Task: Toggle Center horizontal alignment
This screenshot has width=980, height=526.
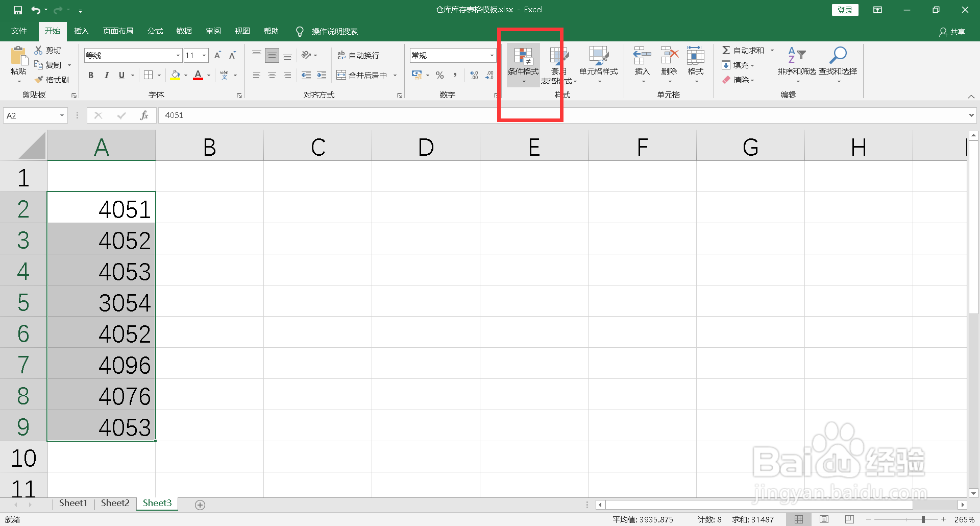Action: pos(272,75)
